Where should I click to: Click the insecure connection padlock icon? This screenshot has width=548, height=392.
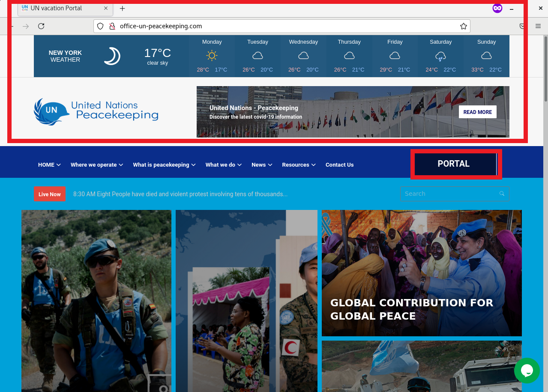(112, 26)
